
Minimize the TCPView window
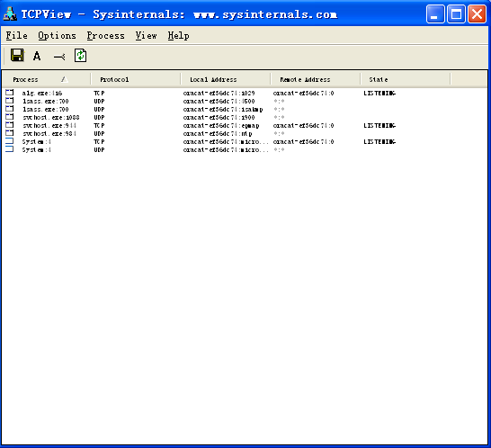tap(435, 14)
